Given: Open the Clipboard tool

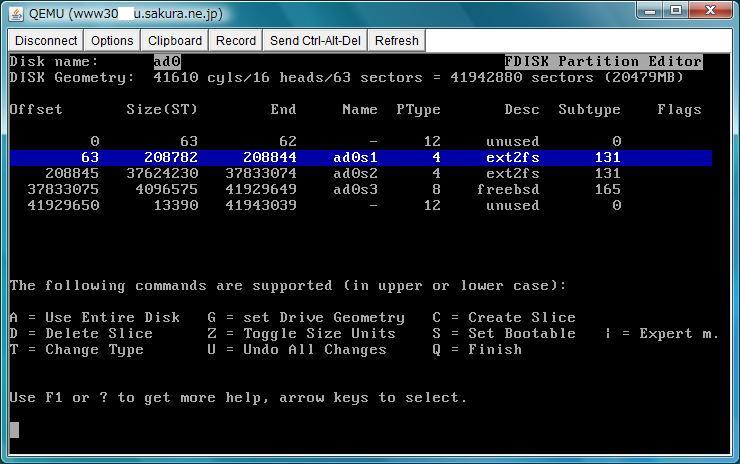Looking at the screenshot, I should pyautogui.click(x=175, y=41).
